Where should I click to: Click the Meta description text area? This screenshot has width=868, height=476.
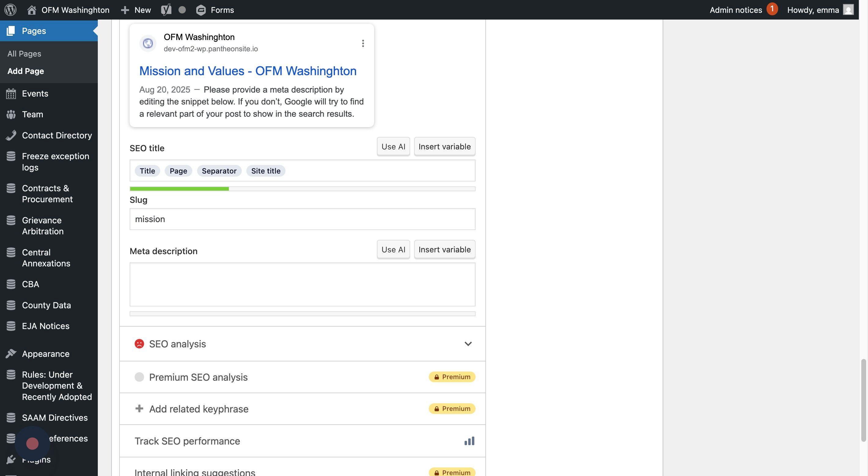(x=302, y=284)
